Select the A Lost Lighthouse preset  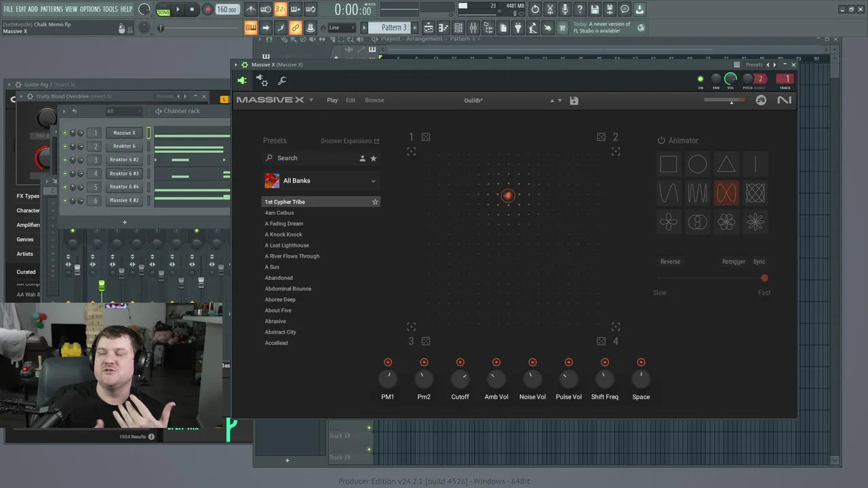click(287, 245)
